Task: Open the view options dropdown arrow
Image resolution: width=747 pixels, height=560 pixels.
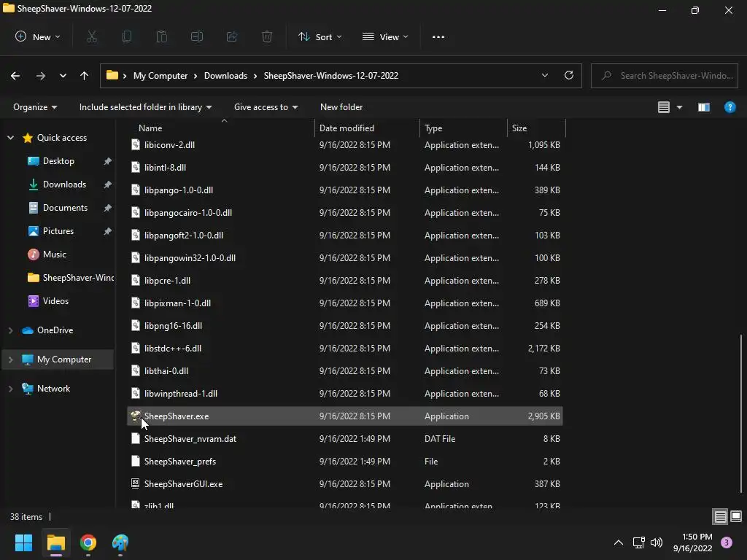Action: click(679, 107)
